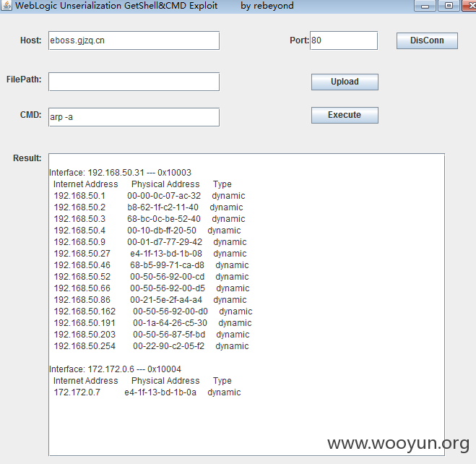This screenshot has width=476, height=464.
Task: Click the CMD input containing arp -a
Action: (x=134, y=117)
